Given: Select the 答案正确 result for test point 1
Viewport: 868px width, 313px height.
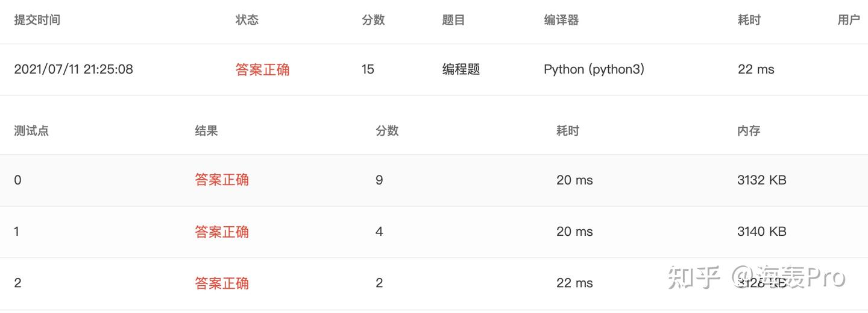Looking at the screenshot, I should (222, 232).
